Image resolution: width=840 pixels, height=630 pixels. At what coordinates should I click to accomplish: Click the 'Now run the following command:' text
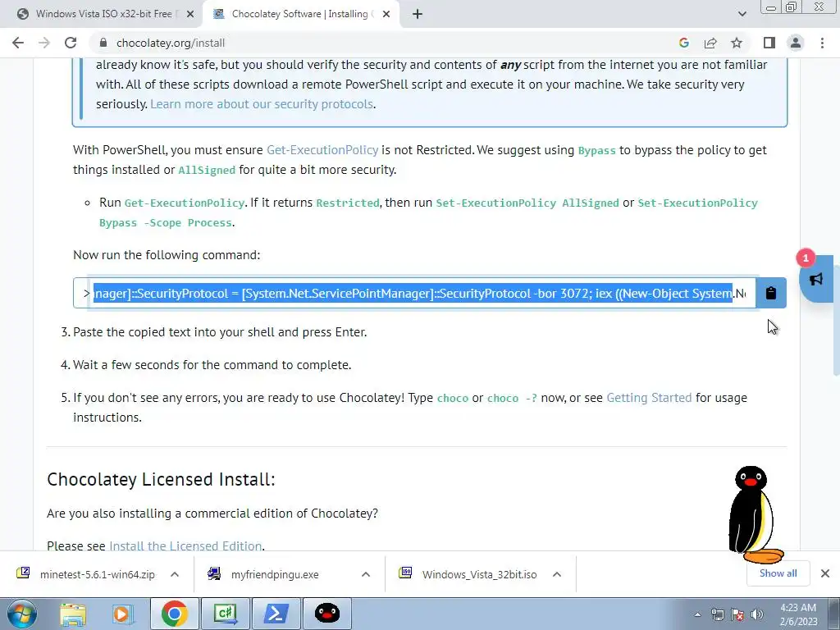click(x=167, y=255)
